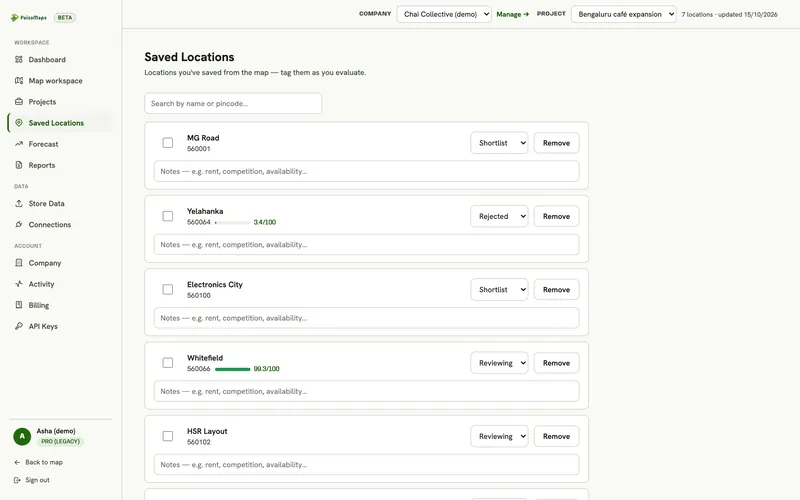800x500 pixels.
Task: Click the Map workspace map icon
Action: [19, 81]
